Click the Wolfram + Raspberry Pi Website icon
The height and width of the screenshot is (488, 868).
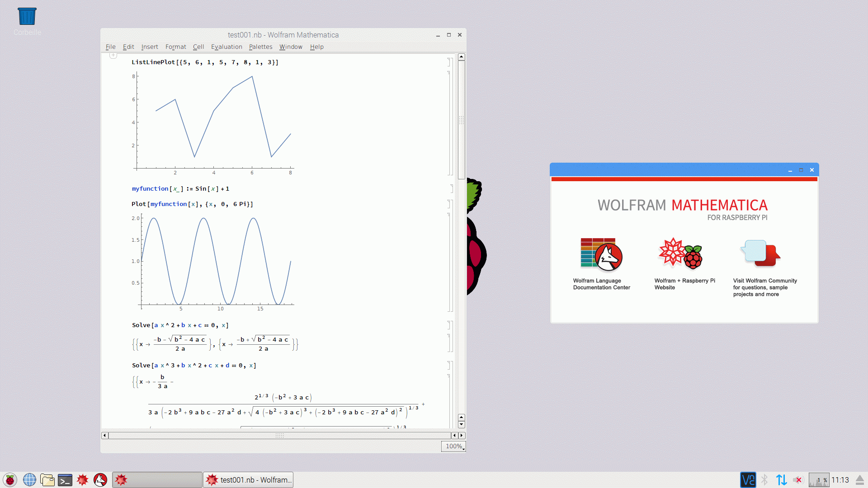click(x=680, y=254)
